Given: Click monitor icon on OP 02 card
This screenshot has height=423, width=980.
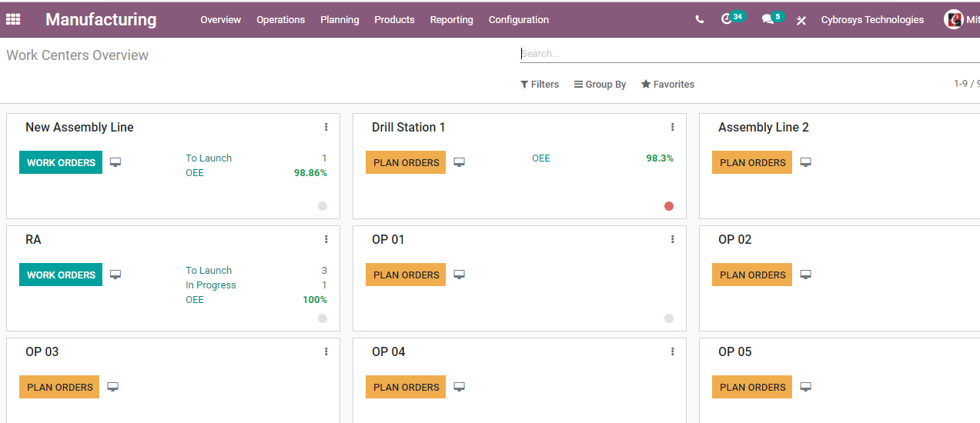Looking at the screenshot, I should (x=805, y=275).
